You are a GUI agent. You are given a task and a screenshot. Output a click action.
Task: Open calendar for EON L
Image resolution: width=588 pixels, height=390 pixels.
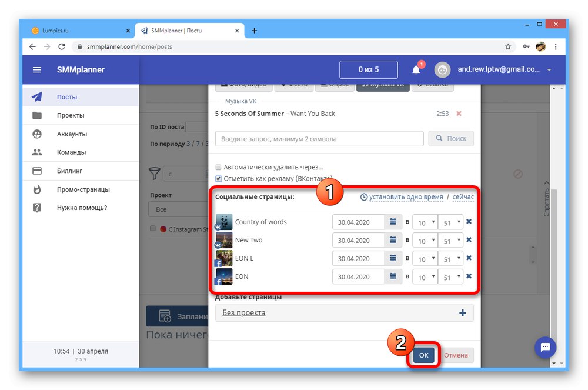click(393, 258)
